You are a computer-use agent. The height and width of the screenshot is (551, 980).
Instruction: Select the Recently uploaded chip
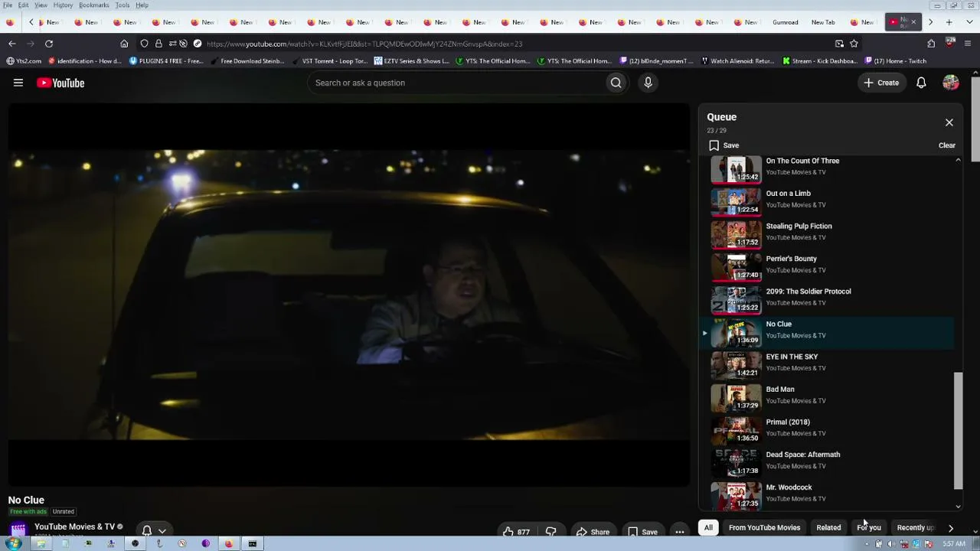(916, 527)
